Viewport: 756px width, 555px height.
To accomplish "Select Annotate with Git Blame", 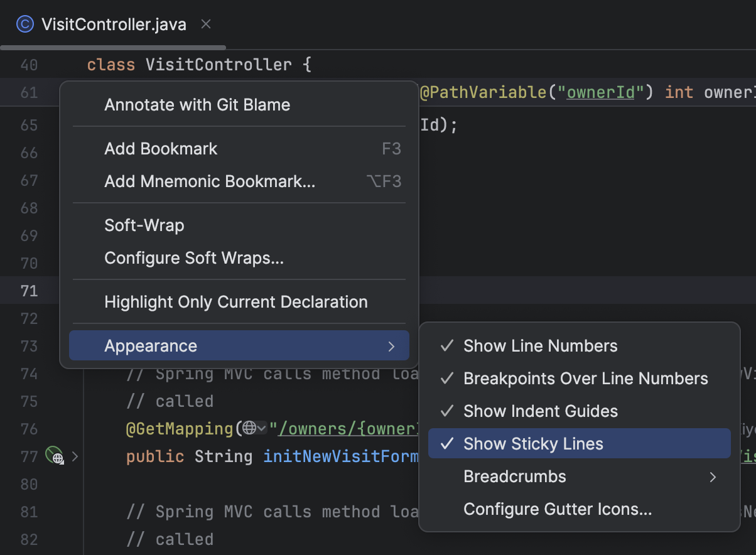I will pyautogui.click(x=197, y=104).
